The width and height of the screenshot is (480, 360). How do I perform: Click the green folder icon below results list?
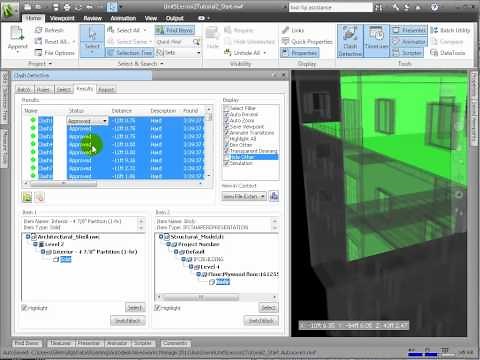coord(27,197)
